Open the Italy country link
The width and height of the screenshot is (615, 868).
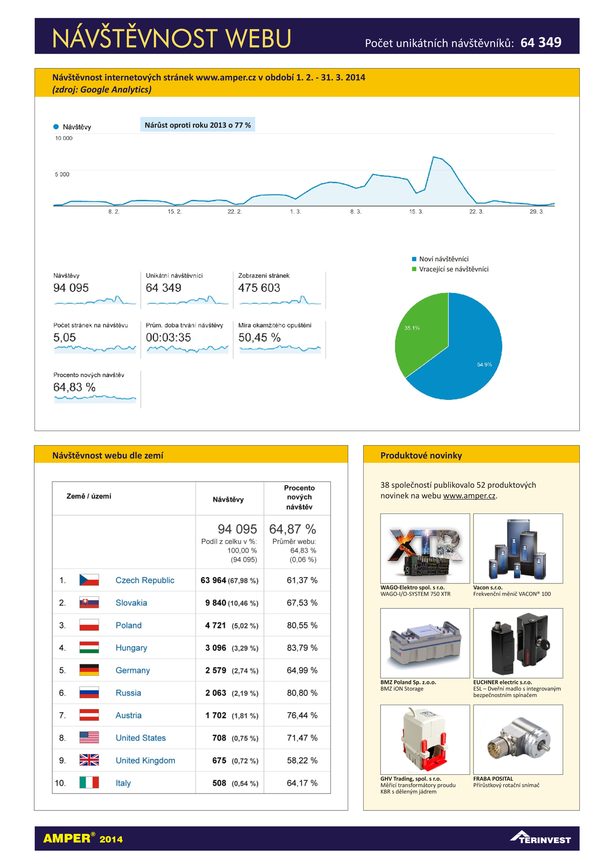123,783
